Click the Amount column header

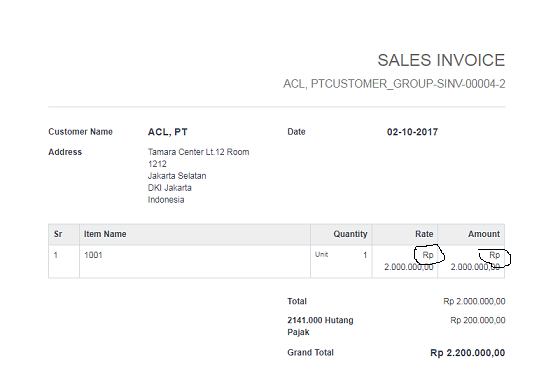click(484, 234)
